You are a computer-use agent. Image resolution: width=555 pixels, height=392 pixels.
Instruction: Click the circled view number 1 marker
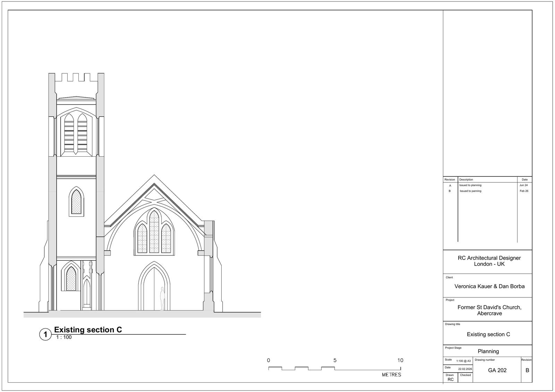pyautogui.click(x=45, y=335)
